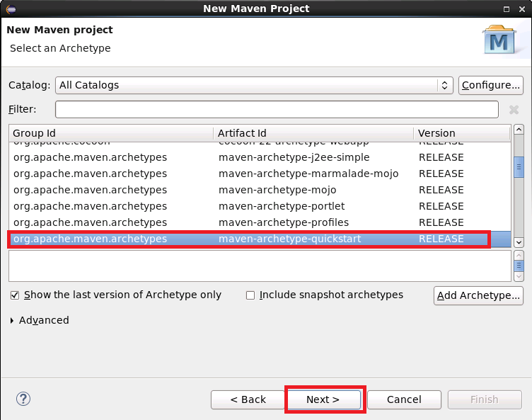Click archetype list scrollbar down arrow
The height and width of the screenshot is (420, 532).
click(519, 242)
